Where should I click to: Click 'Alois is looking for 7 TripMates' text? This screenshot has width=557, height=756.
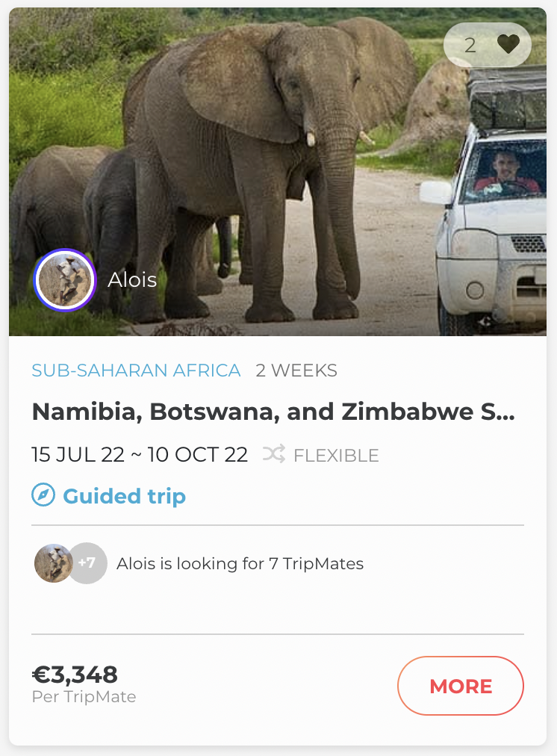point(240,563)
